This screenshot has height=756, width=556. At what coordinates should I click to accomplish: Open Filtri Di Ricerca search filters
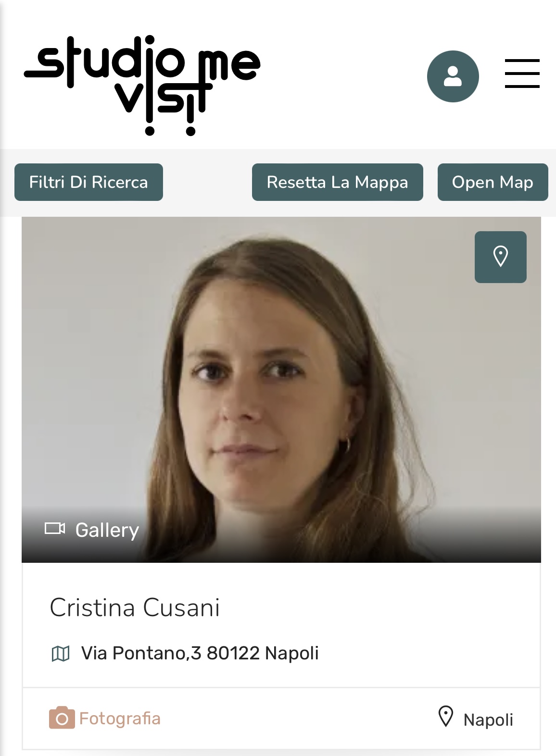[x=88, y=182]
